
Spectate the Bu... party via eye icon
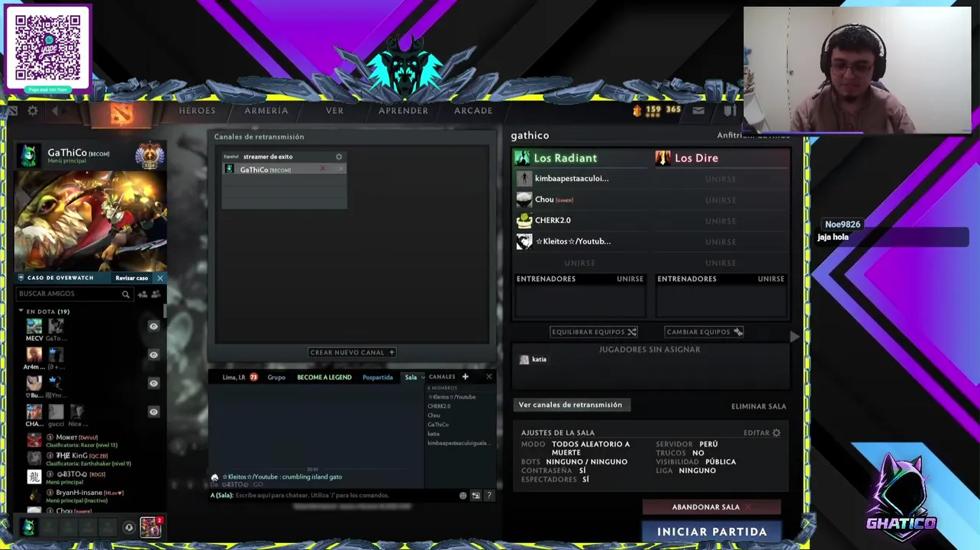tap(153, 383)
